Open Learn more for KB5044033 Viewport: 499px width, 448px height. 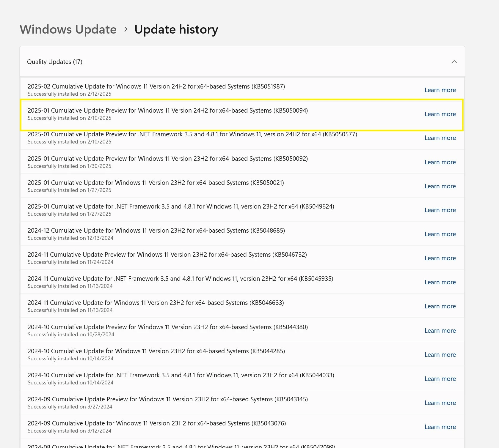tap(440, 379)
